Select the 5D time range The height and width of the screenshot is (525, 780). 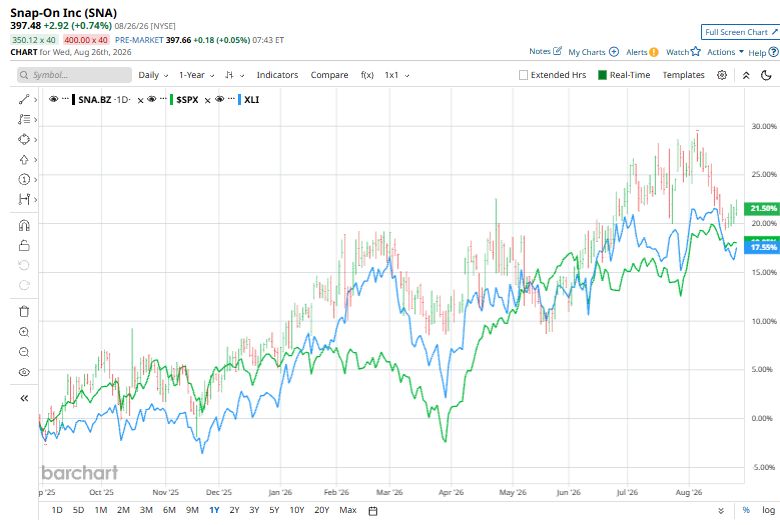78,510
